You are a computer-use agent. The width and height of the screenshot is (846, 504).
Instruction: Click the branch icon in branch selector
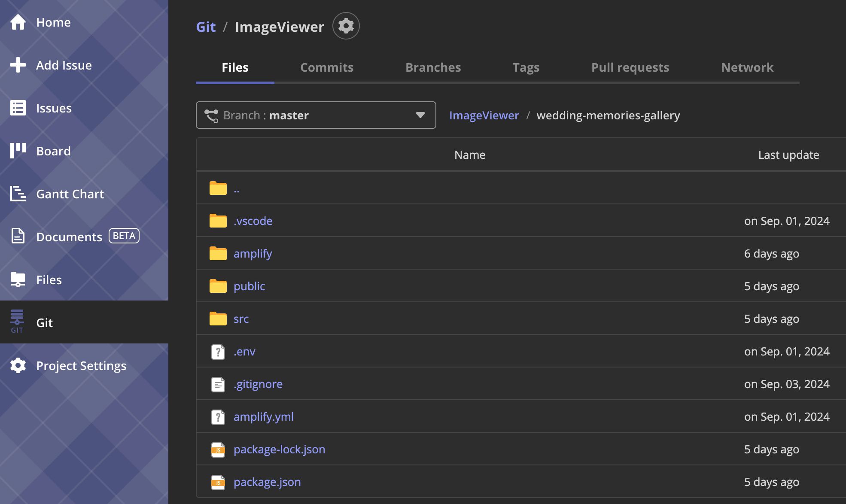[x=211, y=115]
